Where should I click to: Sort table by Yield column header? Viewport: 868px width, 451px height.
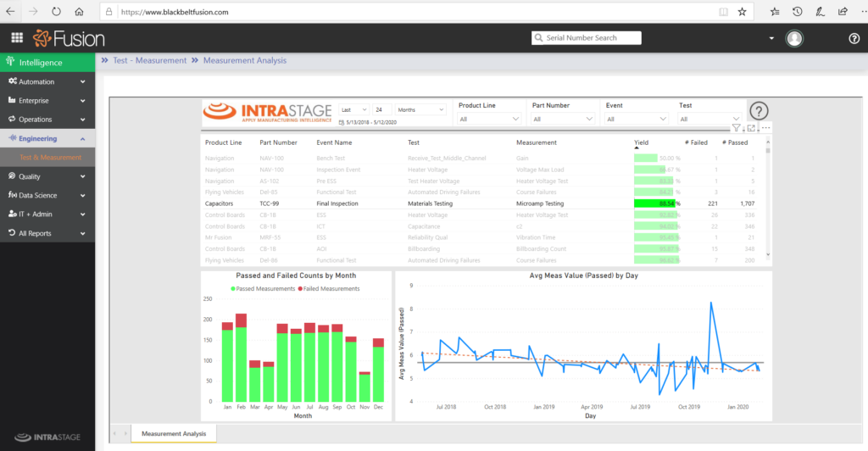641,142
